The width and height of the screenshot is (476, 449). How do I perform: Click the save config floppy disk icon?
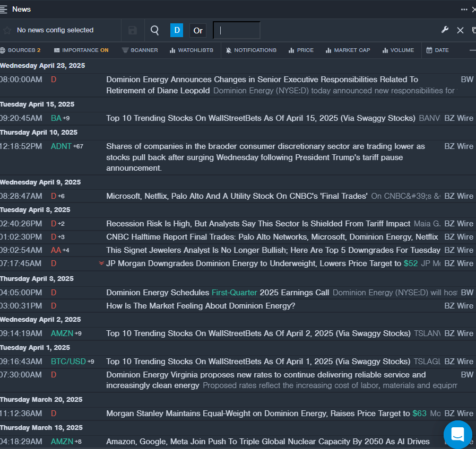pos(133,30)
